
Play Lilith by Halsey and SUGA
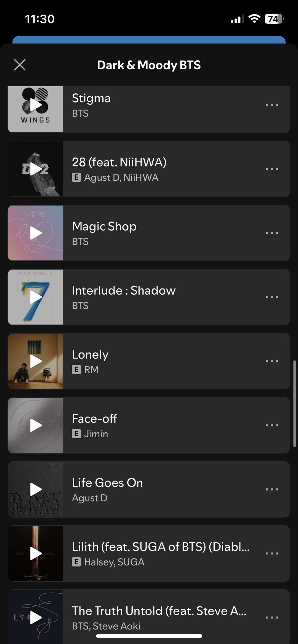click(x=36, y=553)
